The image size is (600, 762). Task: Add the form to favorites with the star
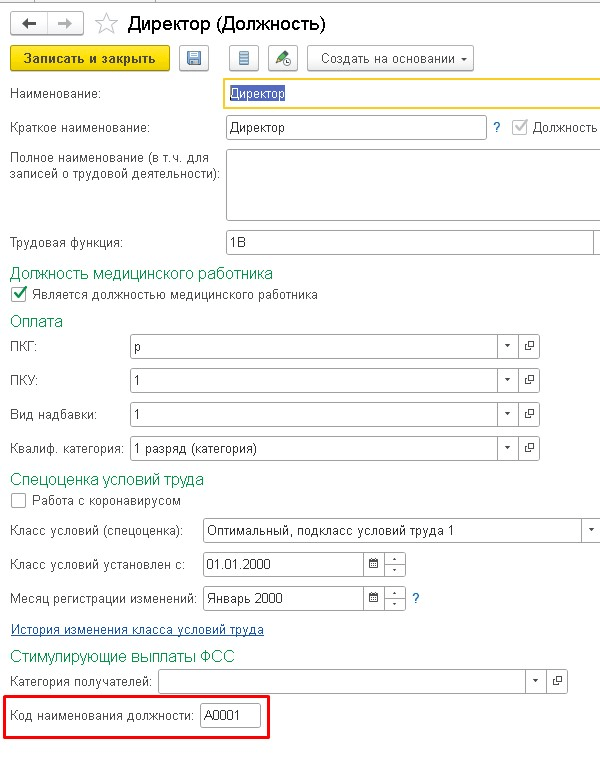[x=106, y=23]
